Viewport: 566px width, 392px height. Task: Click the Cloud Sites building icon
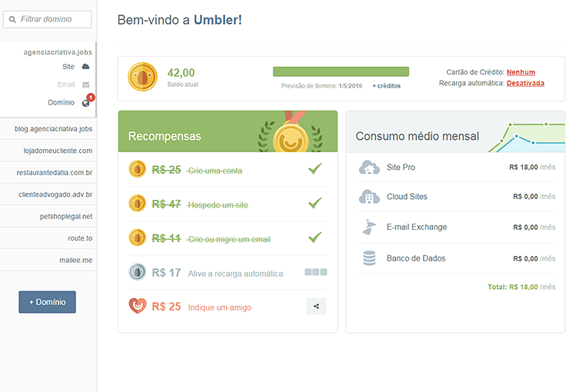click(369, 197)
